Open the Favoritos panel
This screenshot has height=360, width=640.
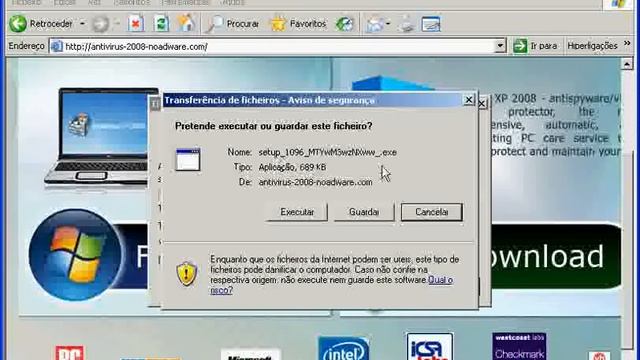[298, 24]
